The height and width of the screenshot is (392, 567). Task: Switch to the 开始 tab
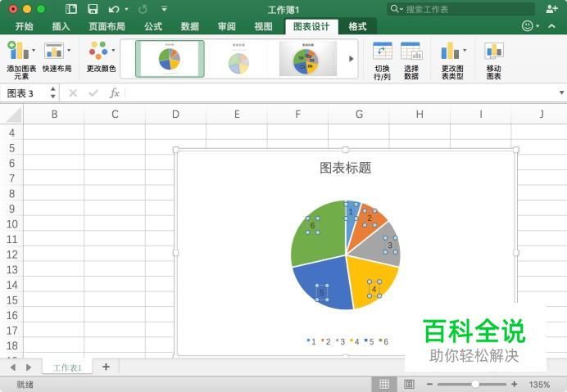[x=24, y=26]
